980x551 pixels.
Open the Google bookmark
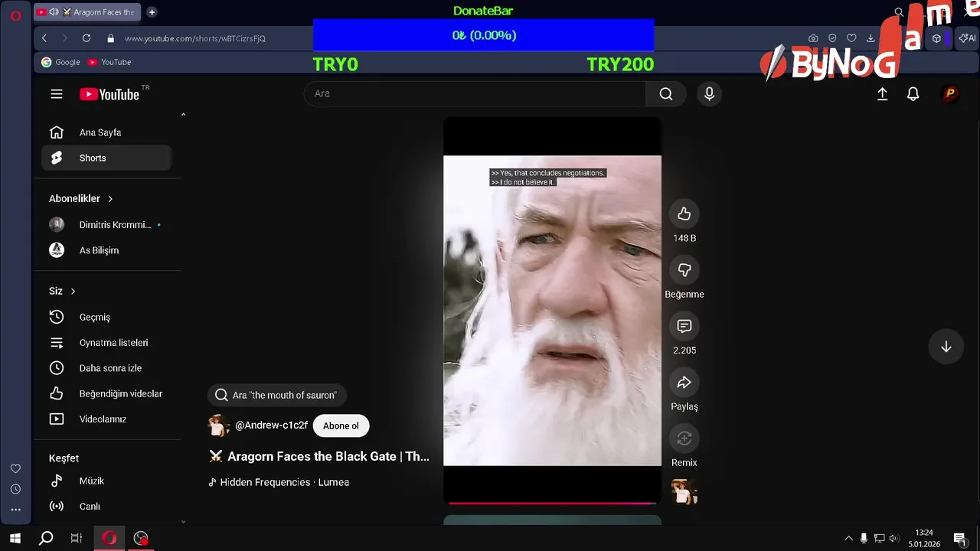pos(60,62)
